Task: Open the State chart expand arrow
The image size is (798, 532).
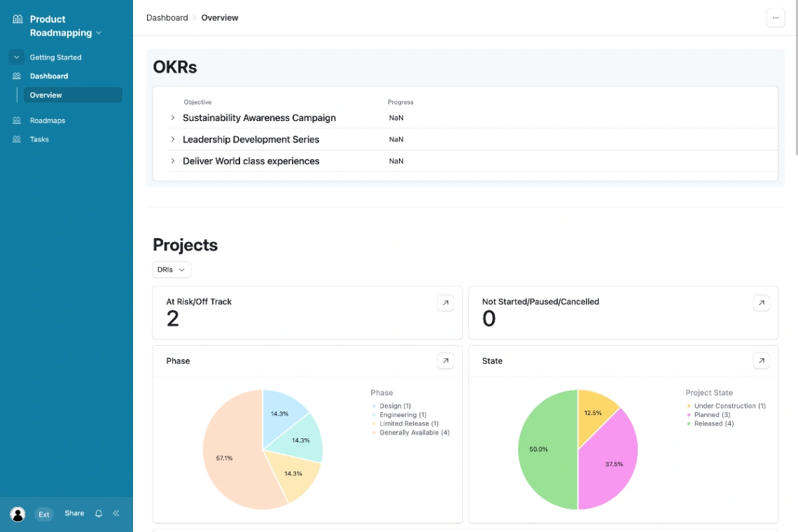Action: (x=761, y=360)
